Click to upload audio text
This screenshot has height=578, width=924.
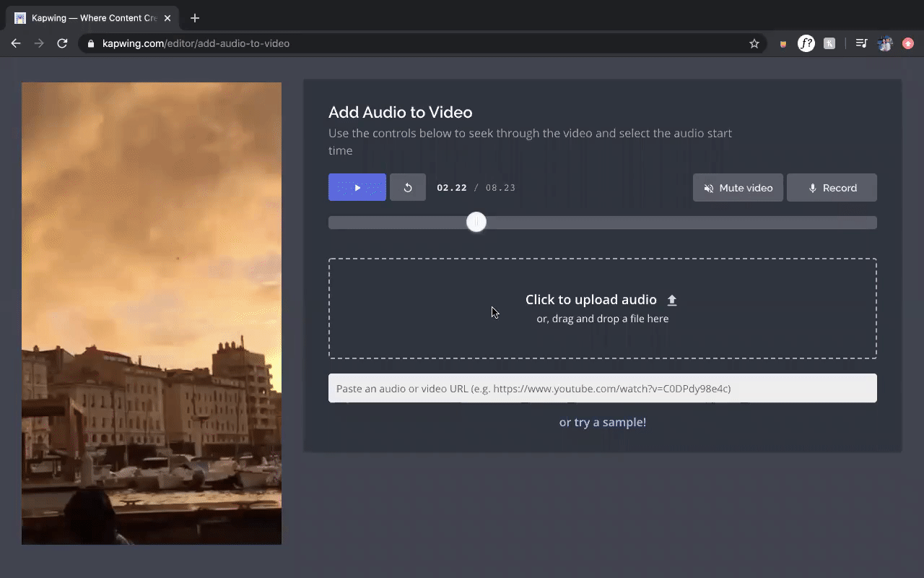click(590, 300)
